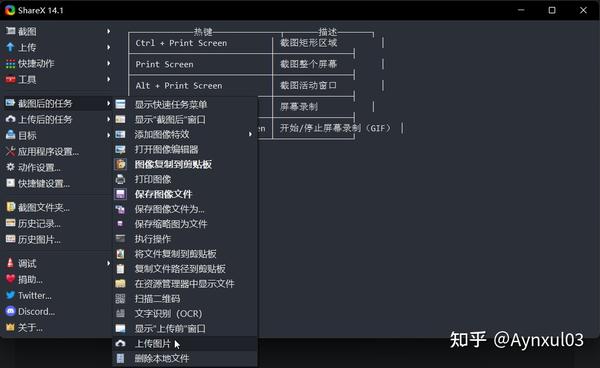Click the 截图整个屏幕 description cell

(x=313, y=64)
